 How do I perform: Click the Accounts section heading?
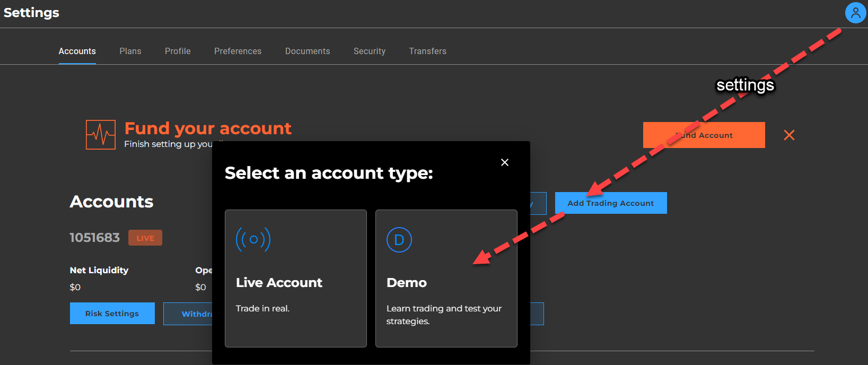(x=111, y=202)
